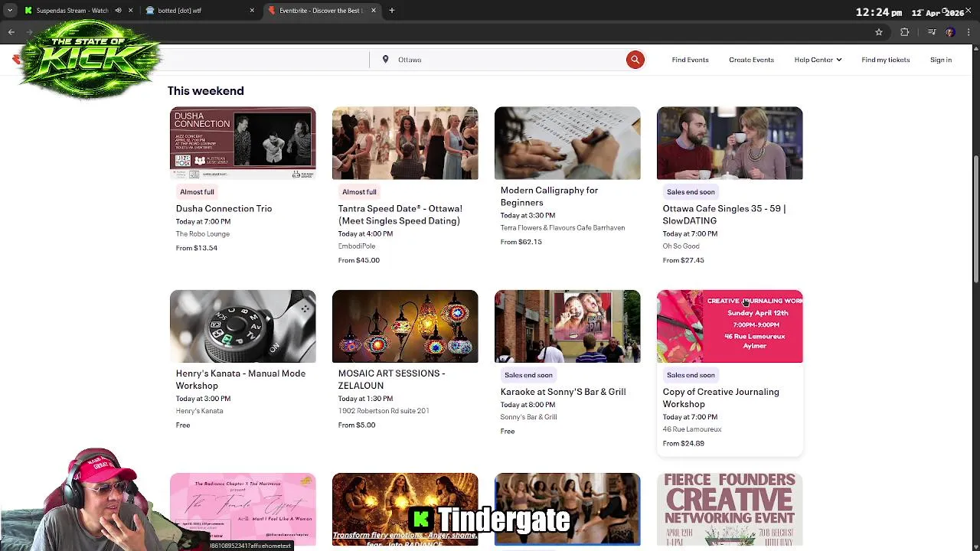Viewport: 980px width, 551px height.
Task: Click Almost full badge on Dusha Connection
Action: (197, 192)
